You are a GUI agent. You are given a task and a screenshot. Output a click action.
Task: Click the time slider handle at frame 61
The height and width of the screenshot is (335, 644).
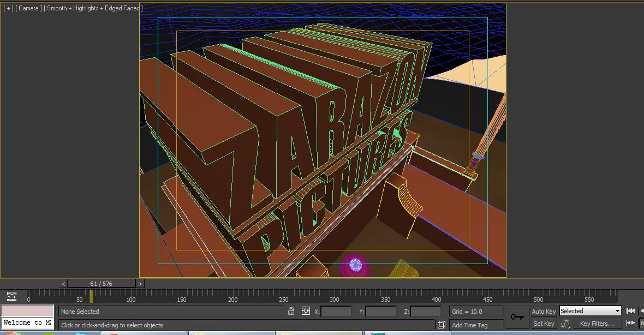[x=91, y=298]
